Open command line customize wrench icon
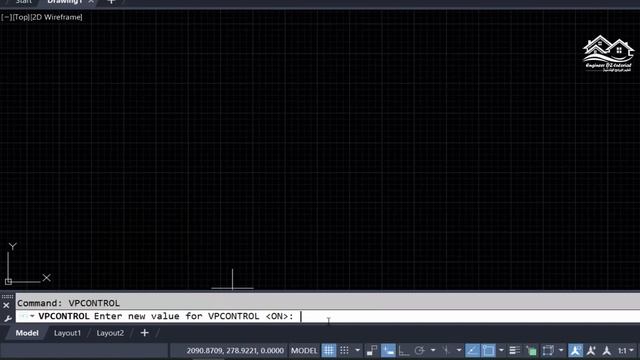Viewport: 640px width, 360px height. pyautogui.click(x=7, y=318)
